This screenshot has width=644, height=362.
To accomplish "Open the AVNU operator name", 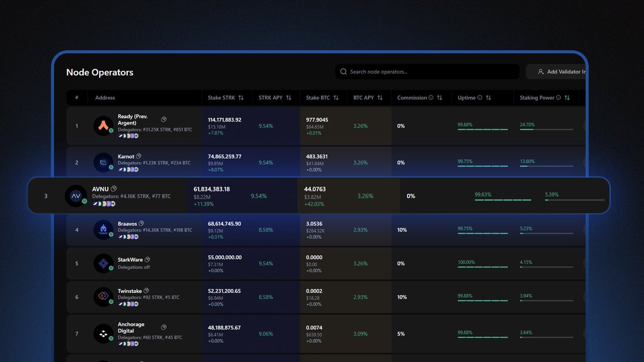I will pyautogui.click(x=101, y=189).
